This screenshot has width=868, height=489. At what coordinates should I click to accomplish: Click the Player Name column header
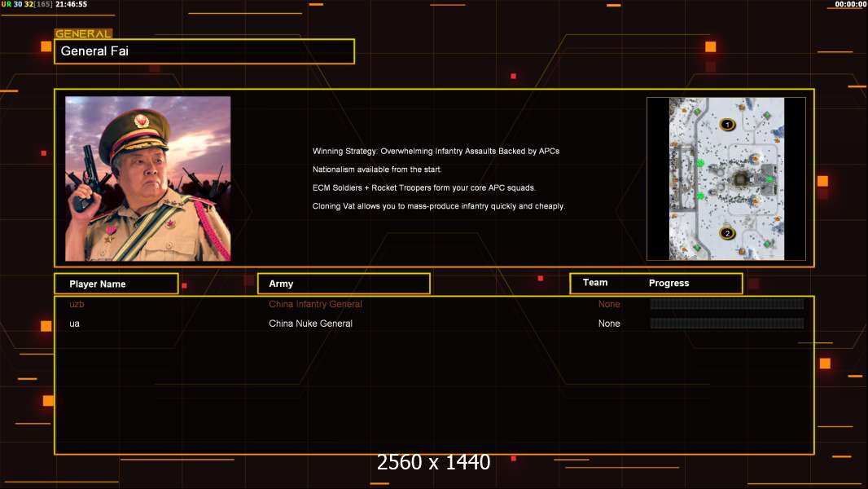pyautogui.click(x=116, y=284)
